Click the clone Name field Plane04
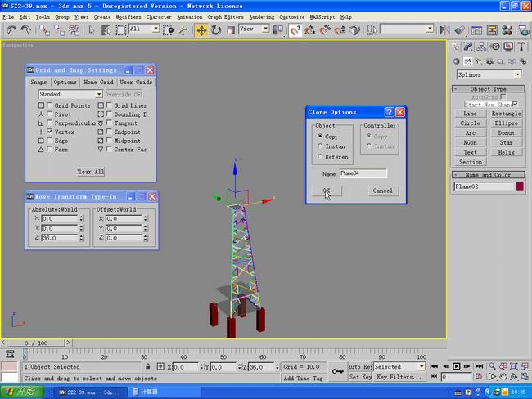This screenshot has height=399, width=532. tap(363, 173)
